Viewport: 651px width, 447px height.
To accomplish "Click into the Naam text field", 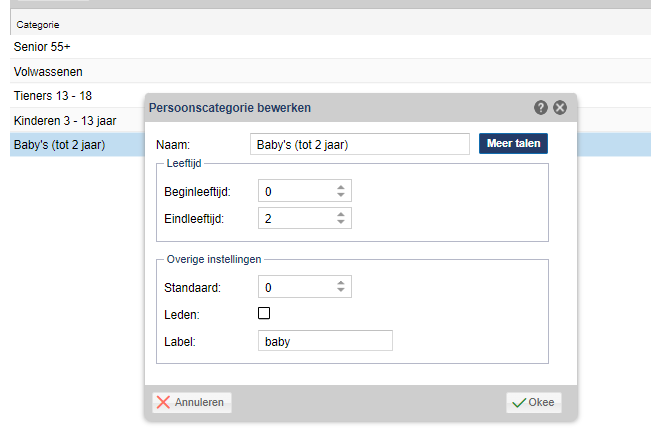I will pyautogui.click(x=360, y=144).
